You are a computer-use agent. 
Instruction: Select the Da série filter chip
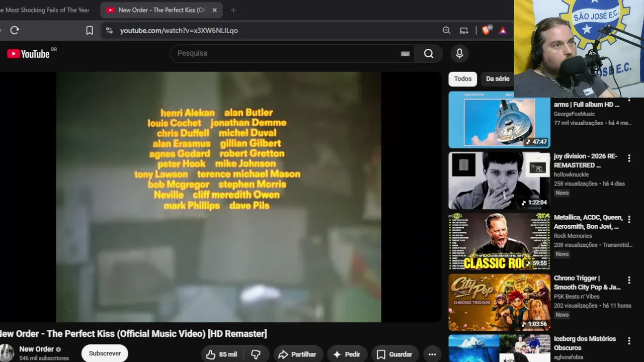(498, 79)
